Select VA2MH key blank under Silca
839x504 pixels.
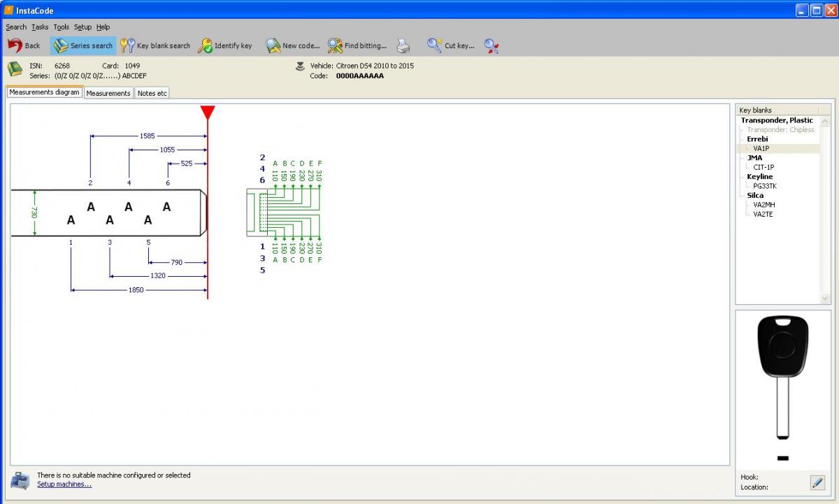point(763,205)
